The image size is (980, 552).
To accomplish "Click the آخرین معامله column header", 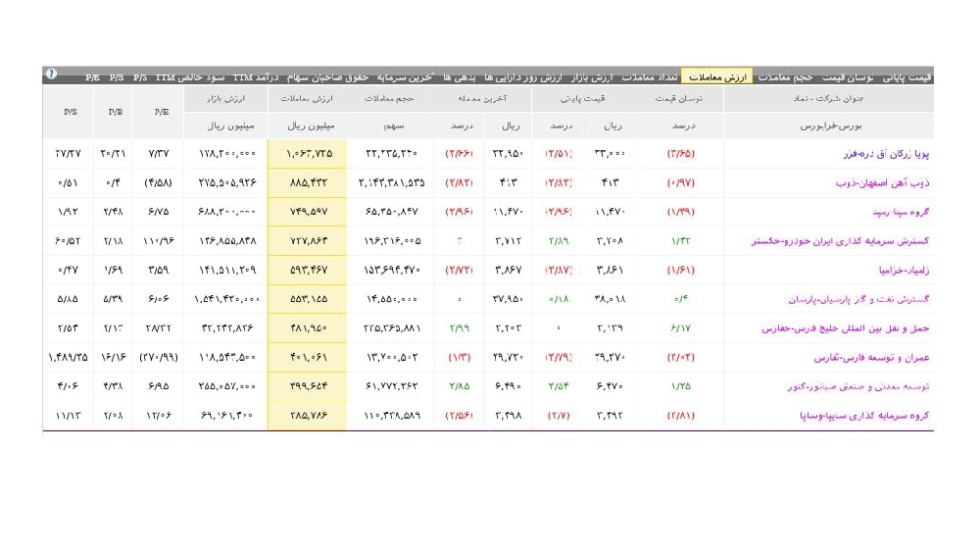I will coord(482,98).
